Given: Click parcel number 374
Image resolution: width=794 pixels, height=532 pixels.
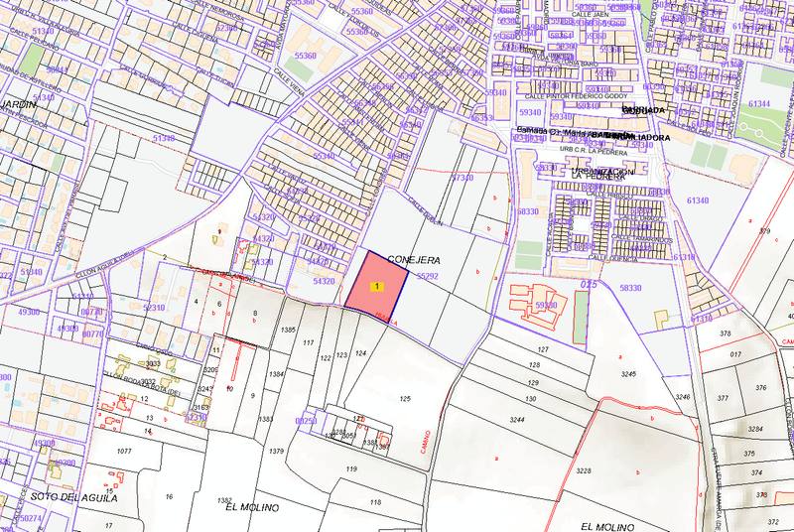Looking at the screenshot, I should point(757,472).
